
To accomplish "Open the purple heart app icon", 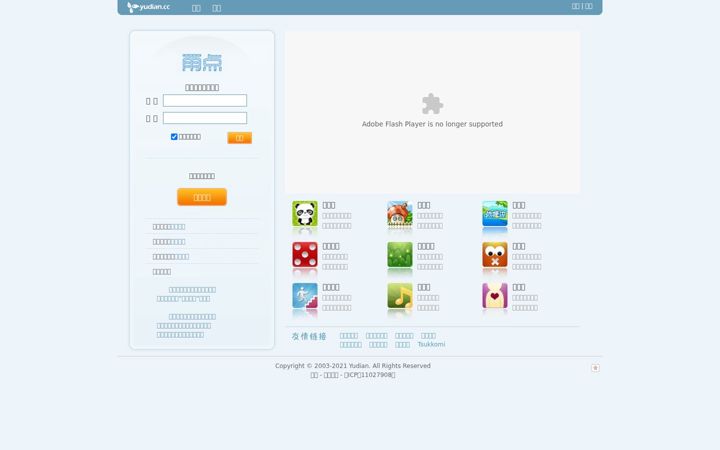I will (495, 295).
